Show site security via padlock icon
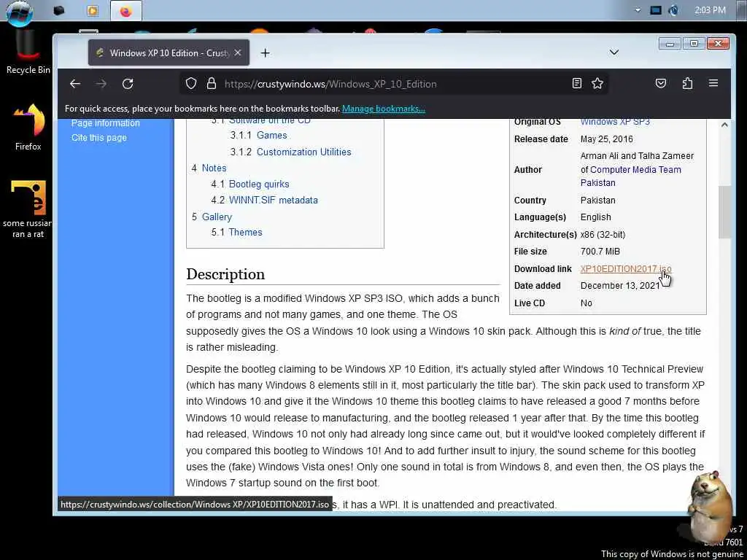This screenshot has width=747, height=560. pos(212,84)
